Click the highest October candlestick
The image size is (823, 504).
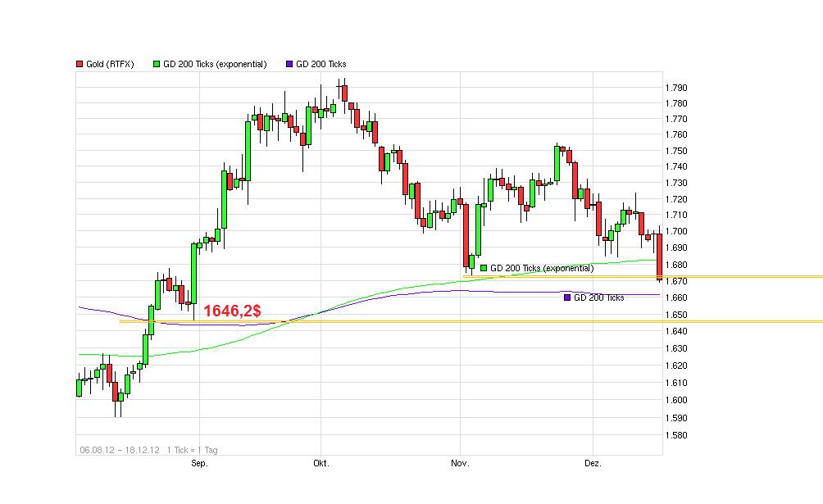click(343, 94)
